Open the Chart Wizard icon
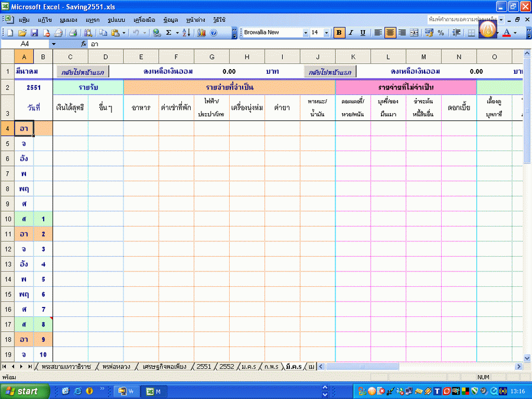The height and width of the screenshot is (399, 532). click(x=201, y=33)
